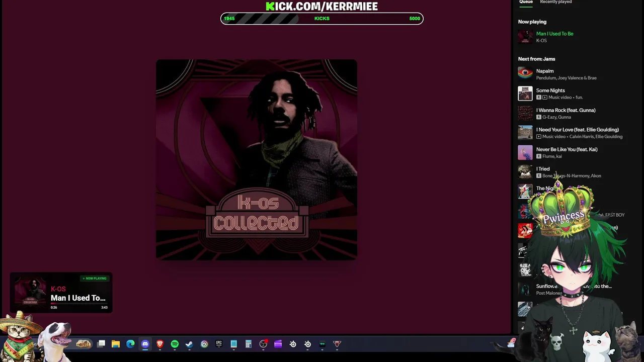Open the green waveform app taskbar icon
Viewport: 644px width, 362px height.
323,344
